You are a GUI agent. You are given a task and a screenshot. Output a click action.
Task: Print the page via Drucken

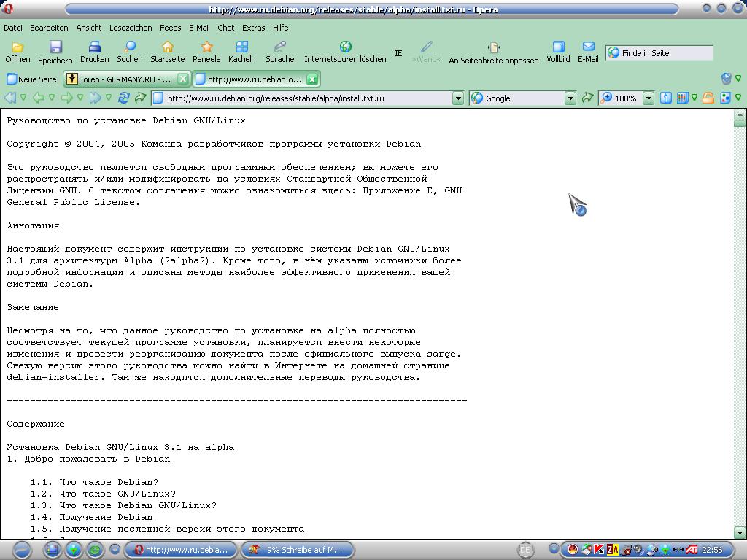[94, 52]
